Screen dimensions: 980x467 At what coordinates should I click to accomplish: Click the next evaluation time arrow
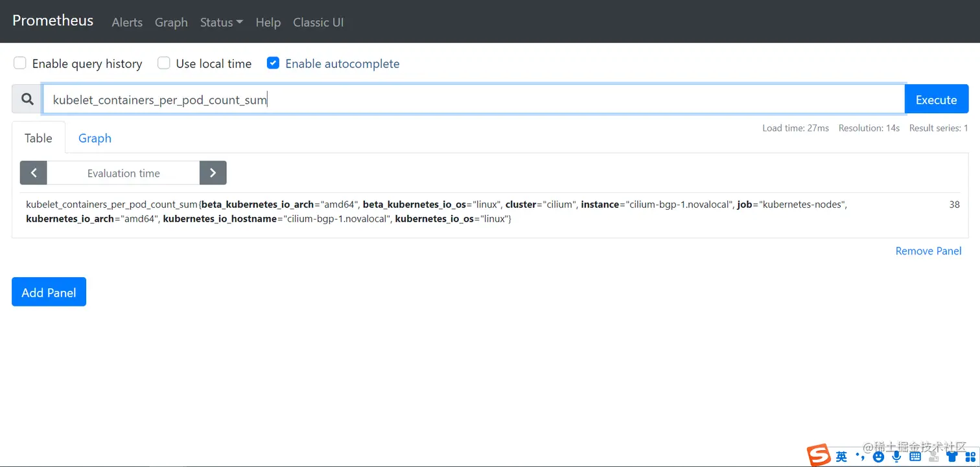213,173
